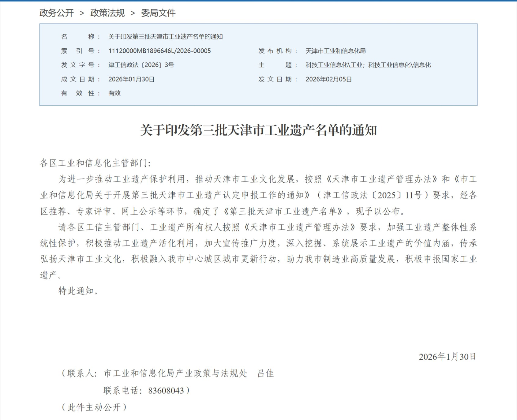
Task: Click the 成文日期 value 2026年01月30日
Action: coord(131,79)
